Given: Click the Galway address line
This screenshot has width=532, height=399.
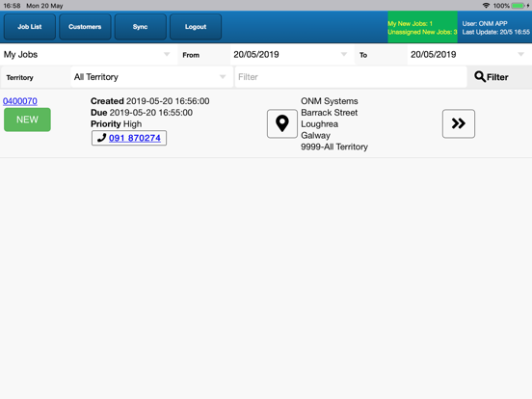Looking at the screenshot, I should click(x=315, y=135).
